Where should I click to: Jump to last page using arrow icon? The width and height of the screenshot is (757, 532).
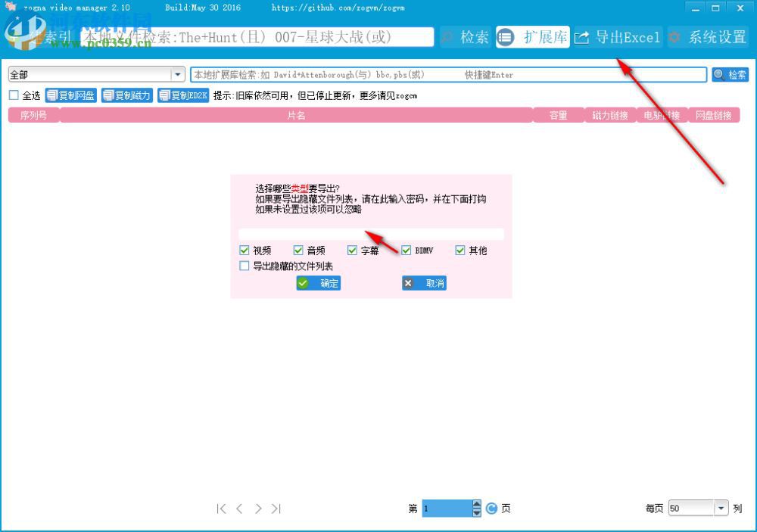(276, 509)
